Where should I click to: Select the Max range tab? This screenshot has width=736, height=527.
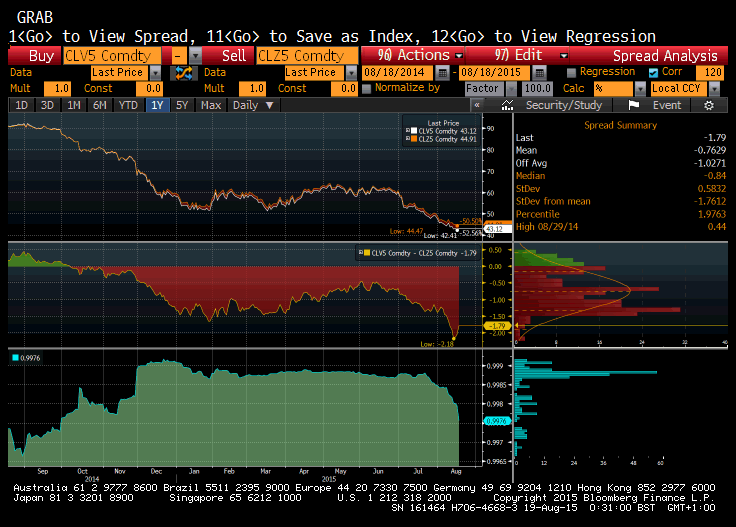tap(211, 105)
